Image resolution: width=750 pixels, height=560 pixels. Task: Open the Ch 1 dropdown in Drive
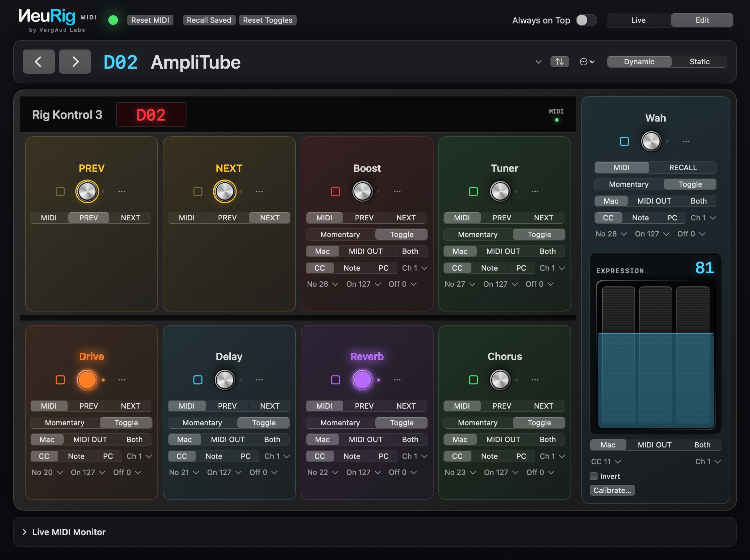click(139, 456)
